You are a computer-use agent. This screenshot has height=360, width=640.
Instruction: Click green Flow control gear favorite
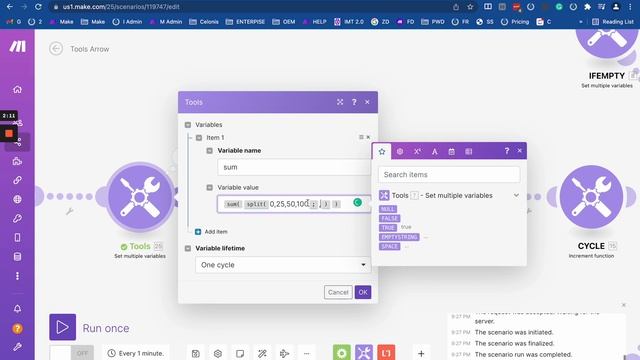coord(342,352)
